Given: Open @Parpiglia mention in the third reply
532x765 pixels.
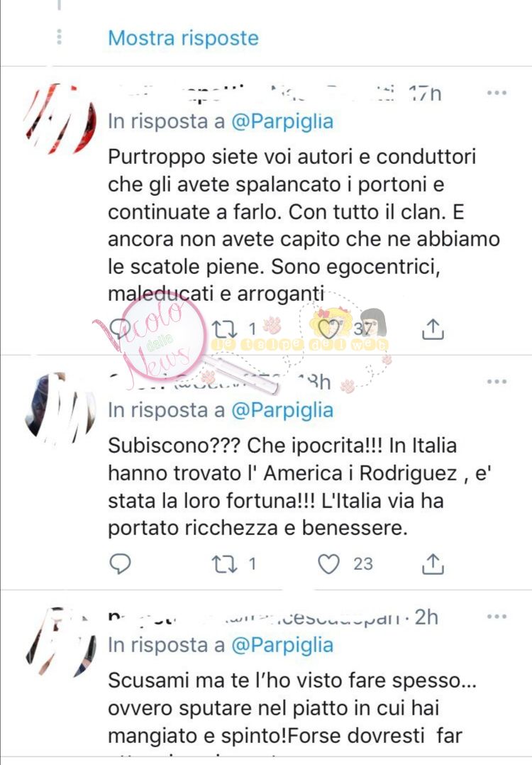Looking at the screenshot, I should click(282, 645).
